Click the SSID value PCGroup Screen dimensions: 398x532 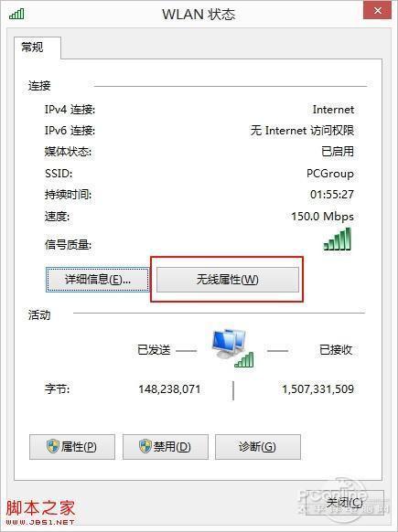[x=330, y=174]
